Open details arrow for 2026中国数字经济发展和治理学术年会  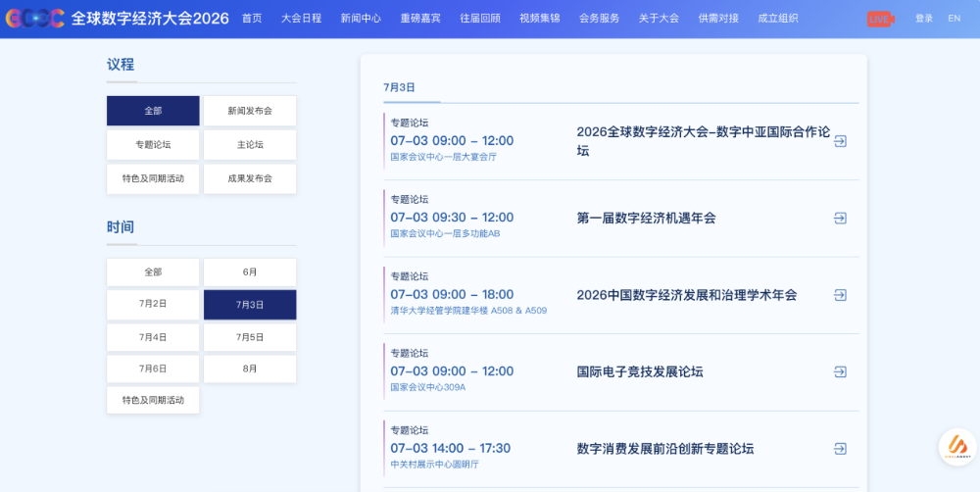click(x=840, y=294)
